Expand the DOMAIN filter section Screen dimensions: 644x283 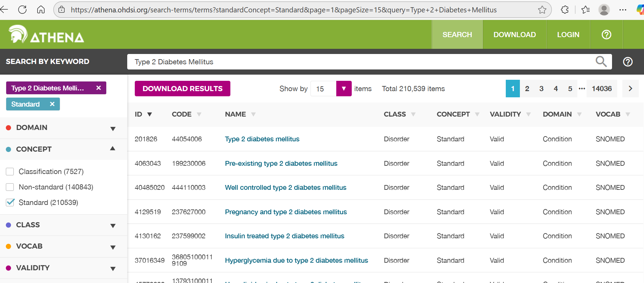pyautogui.click(x=113, y=129)
